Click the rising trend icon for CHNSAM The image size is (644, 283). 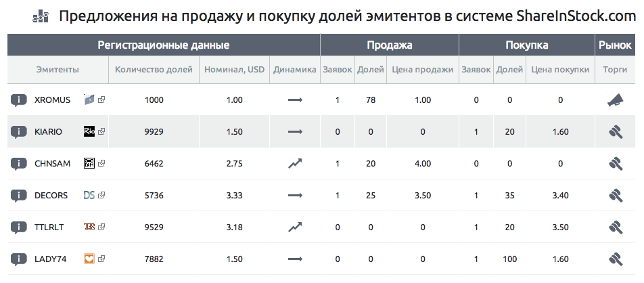(x=295, y=163)
